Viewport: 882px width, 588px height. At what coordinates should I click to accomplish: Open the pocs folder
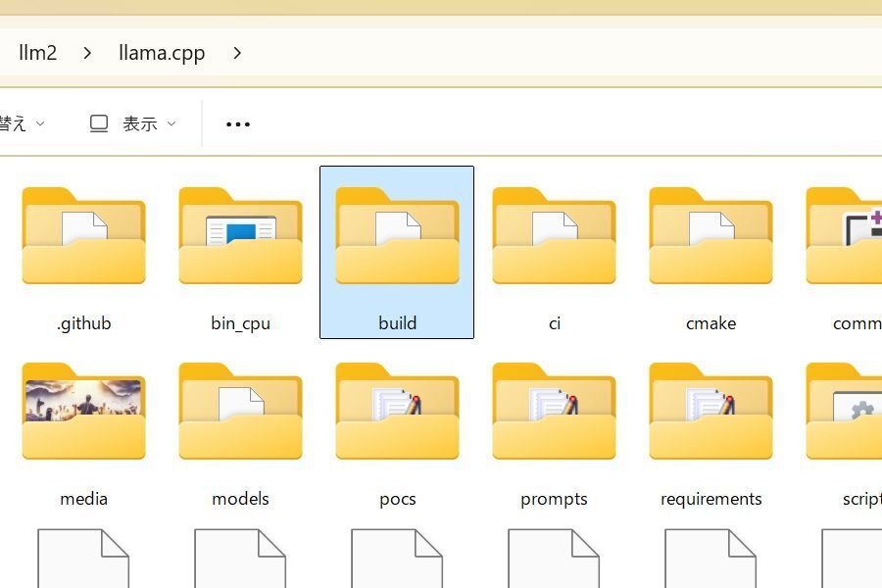(x=397, y=412)
